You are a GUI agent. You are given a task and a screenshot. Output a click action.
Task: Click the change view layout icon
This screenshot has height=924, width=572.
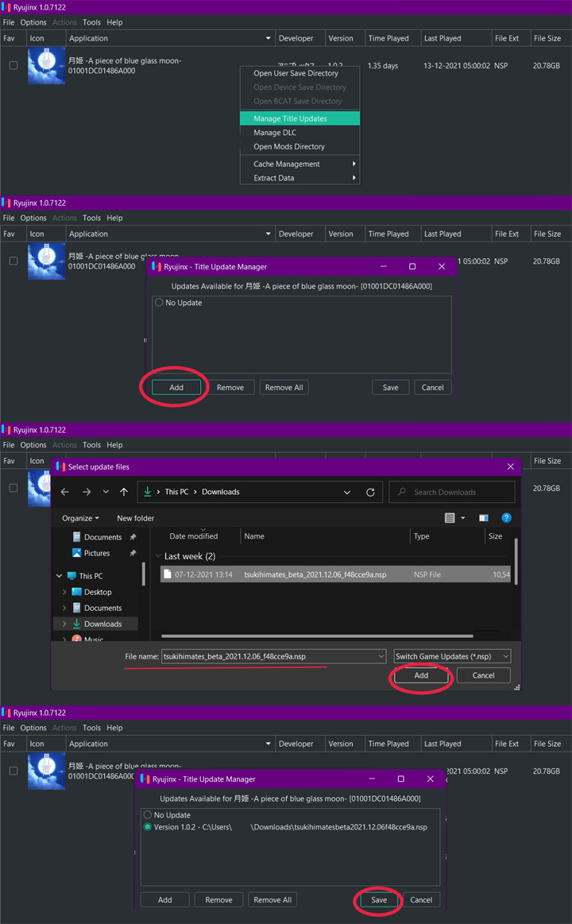pyautogui.click(x=450, y=518)
